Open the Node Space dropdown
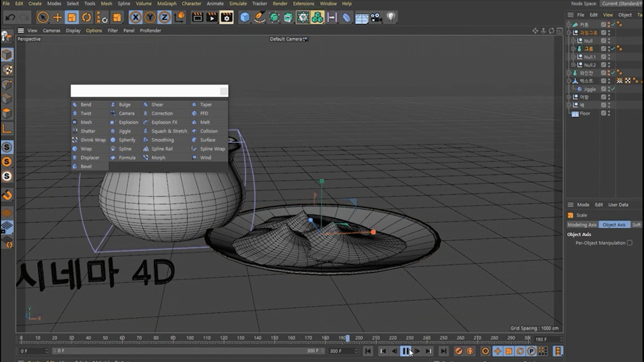 click(x=621, y=4)
